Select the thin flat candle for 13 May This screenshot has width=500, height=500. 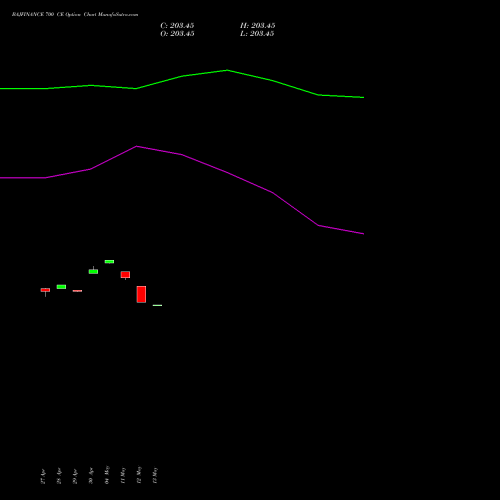click(x=157, y=305)
